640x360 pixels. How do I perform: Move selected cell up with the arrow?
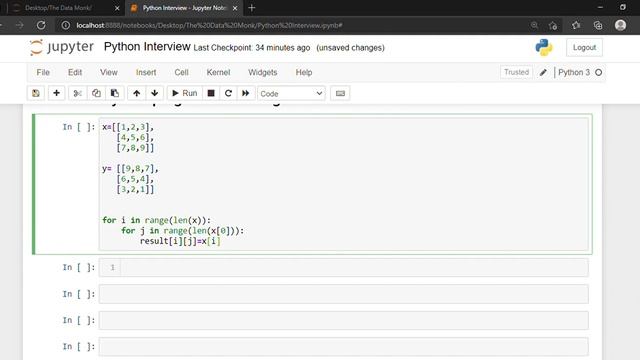136,93
